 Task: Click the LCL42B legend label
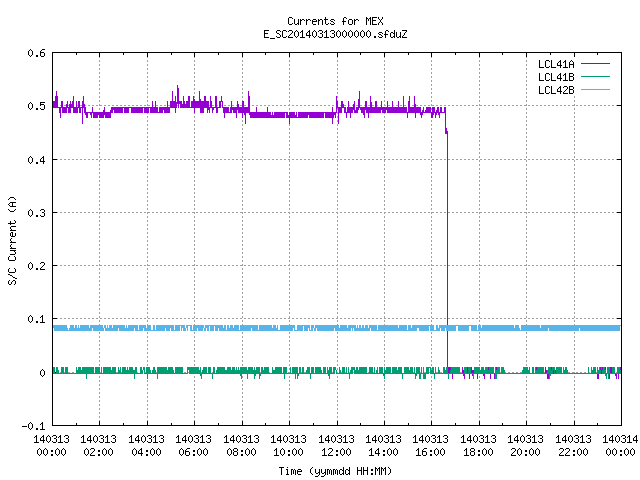coord(556,90)
